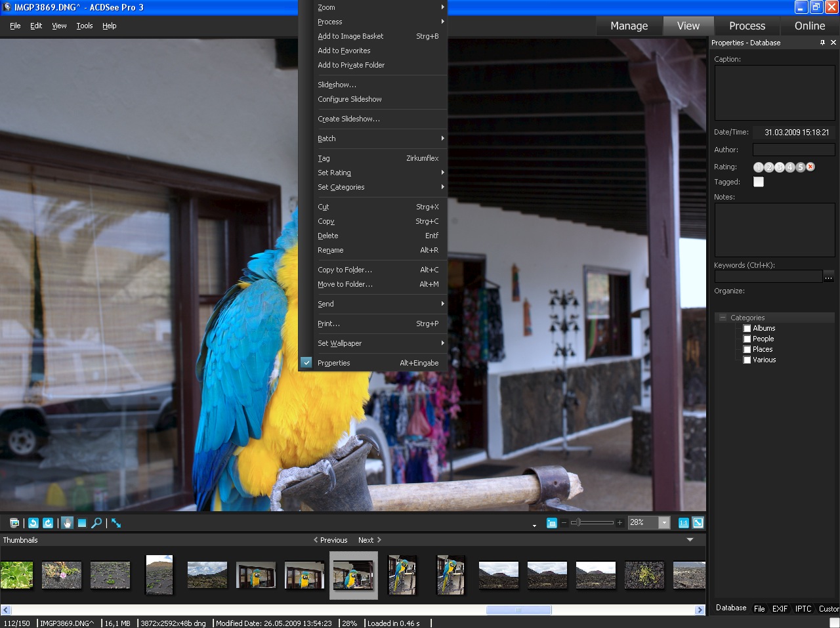Rotate the image clockwise
840x628 pixels.
tap(48, 523)
